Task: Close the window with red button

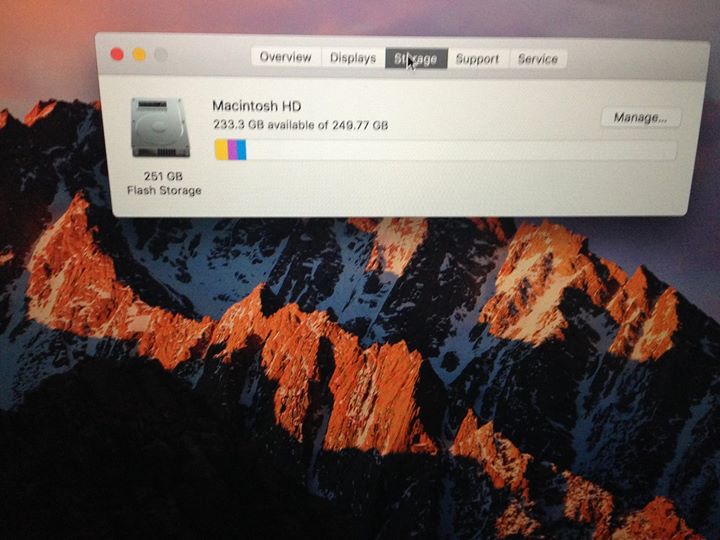Action: 117,55
